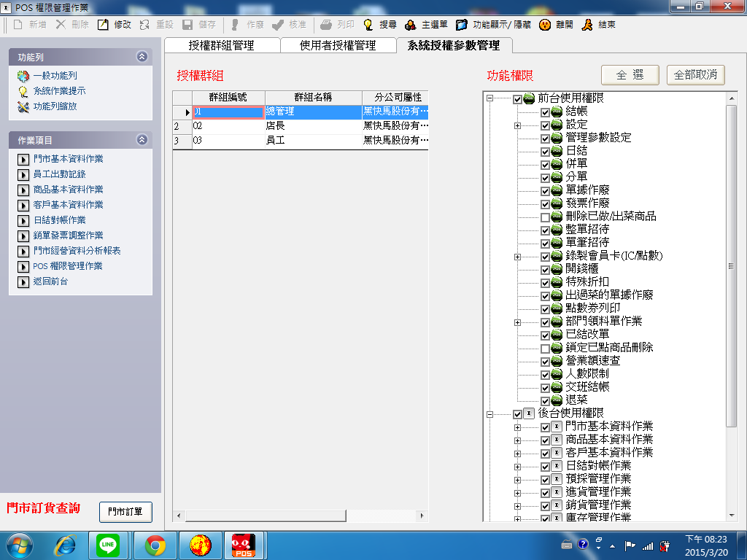
Task: Click the 修改 edit toolbar icon
Action: (104, 24)
